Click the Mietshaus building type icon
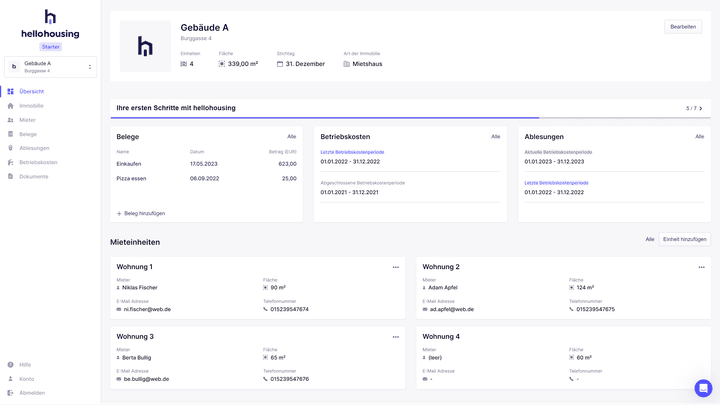This screenshot has width=720, height=405. coord(347,64)
